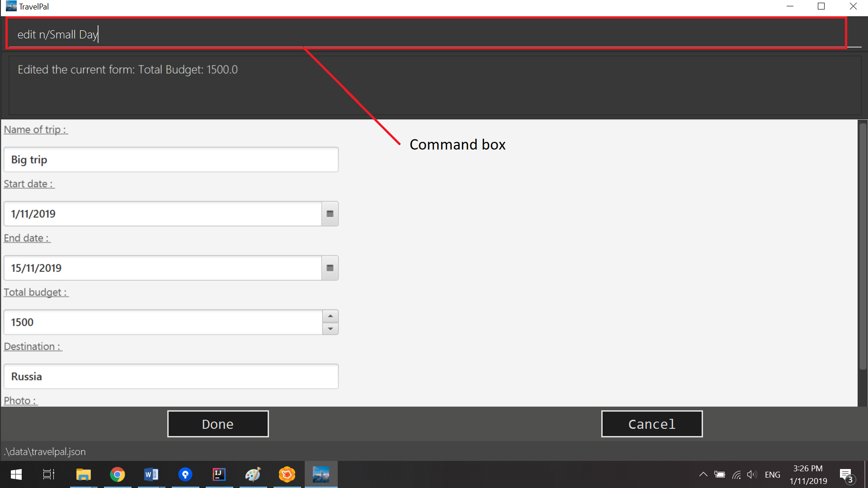This screenshot has height=488, width=868.
Task: Click the 'Destination :' label
Action: point(33,347)
